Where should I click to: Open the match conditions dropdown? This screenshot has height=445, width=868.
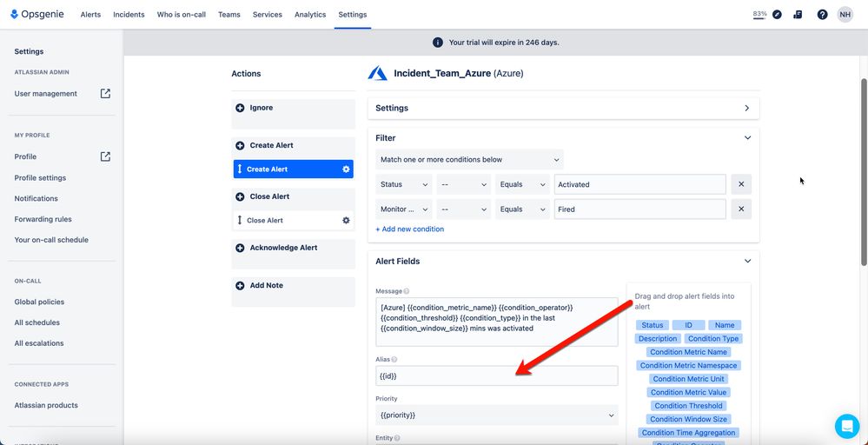click(469, 159)
